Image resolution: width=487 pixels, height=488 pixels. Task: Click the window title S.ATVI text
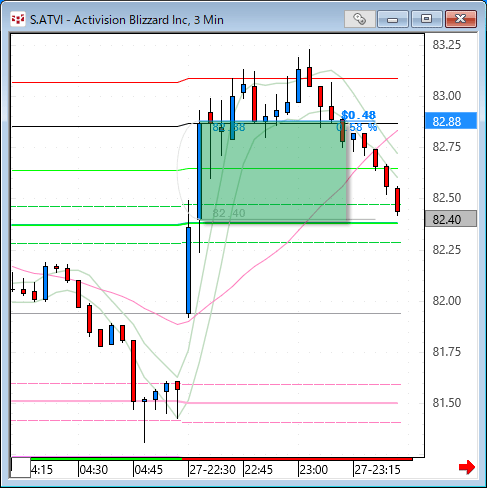click(46, 20)
